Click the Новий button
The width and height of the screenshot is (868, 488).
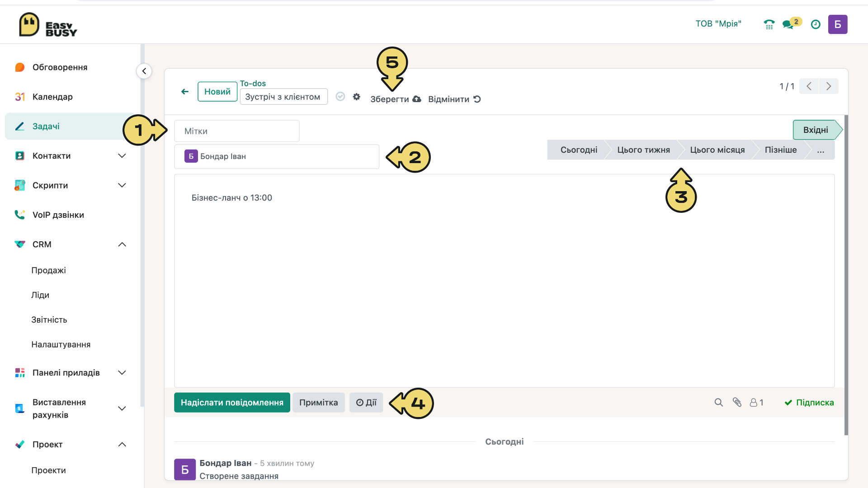pos(217,92)
